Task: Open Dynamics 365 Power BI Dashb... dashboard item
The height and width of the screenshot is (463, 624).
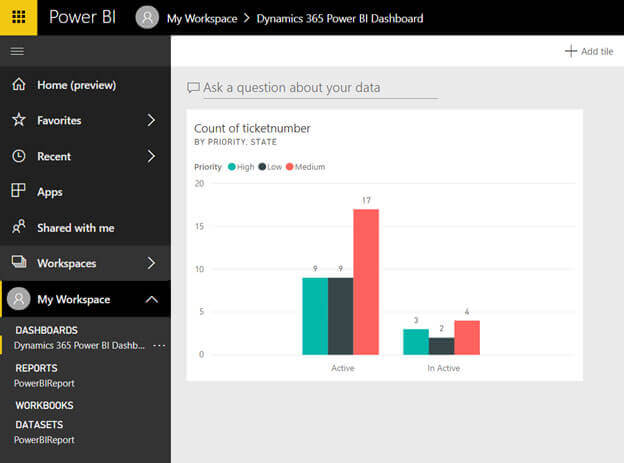Action: (79, 346)
